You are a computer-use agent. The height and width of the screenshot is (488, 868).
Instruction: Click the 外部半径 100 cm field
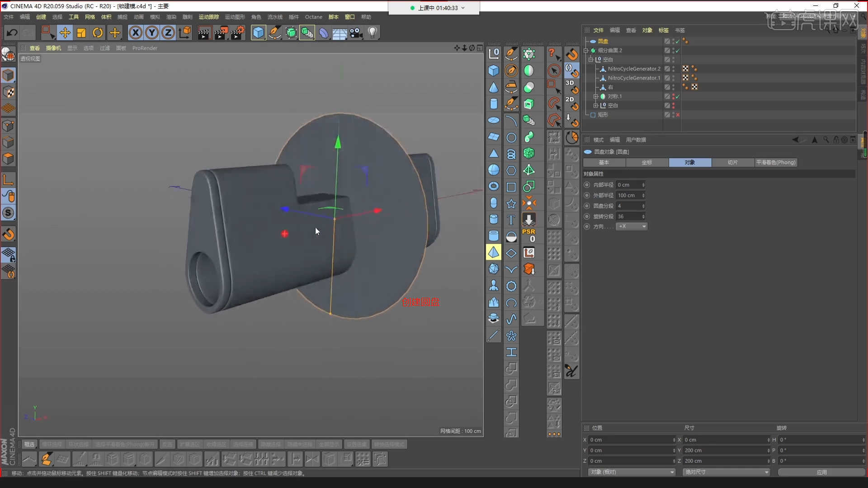[631, 196]
